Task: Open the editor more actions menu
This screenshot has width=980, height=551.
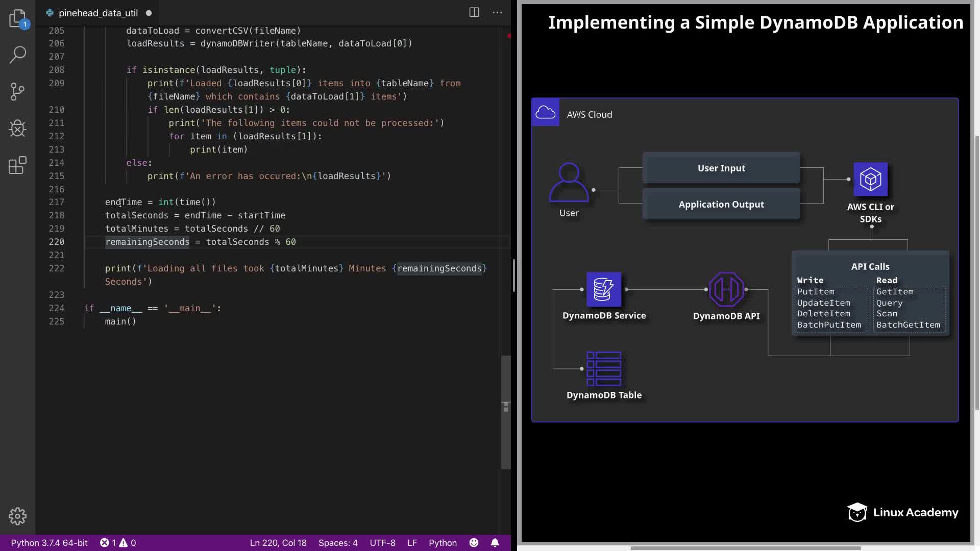Action: coord(497,13)
